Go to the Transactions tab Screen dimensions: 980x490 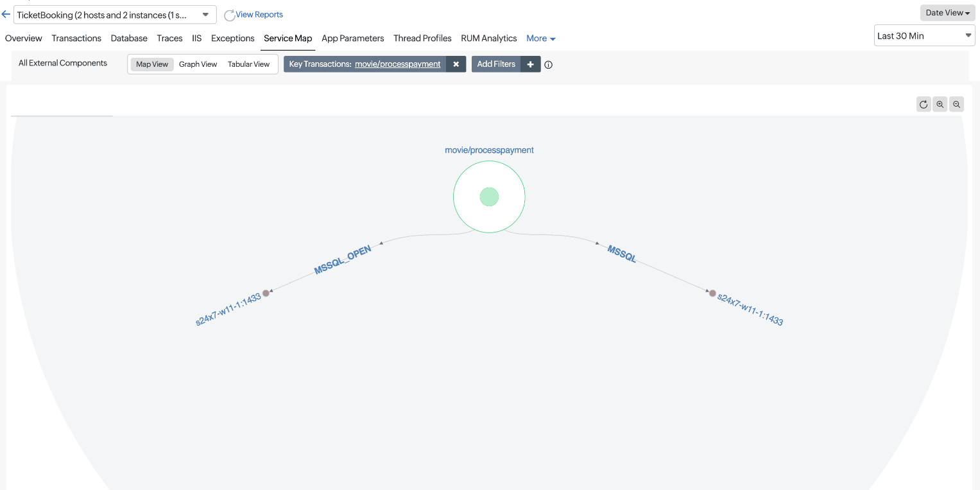point(76,39)
